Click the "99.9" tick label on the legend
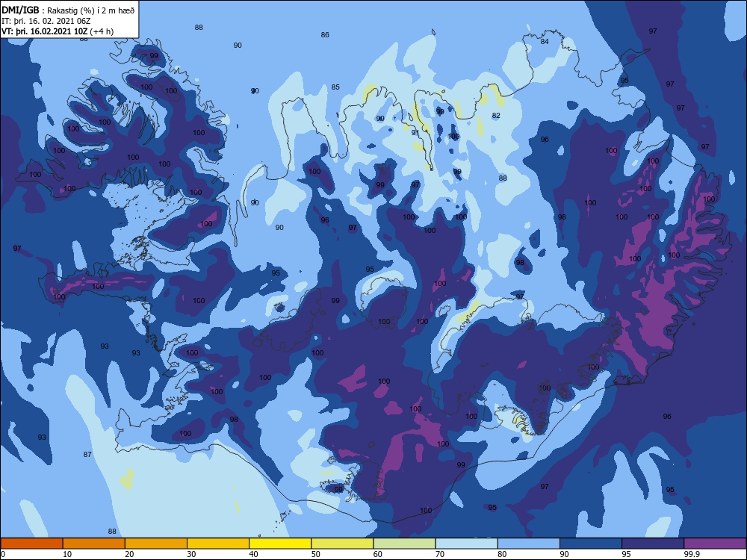Image resolution: width=747 pixels, height=560 pixels. click(x=691, y=554)
